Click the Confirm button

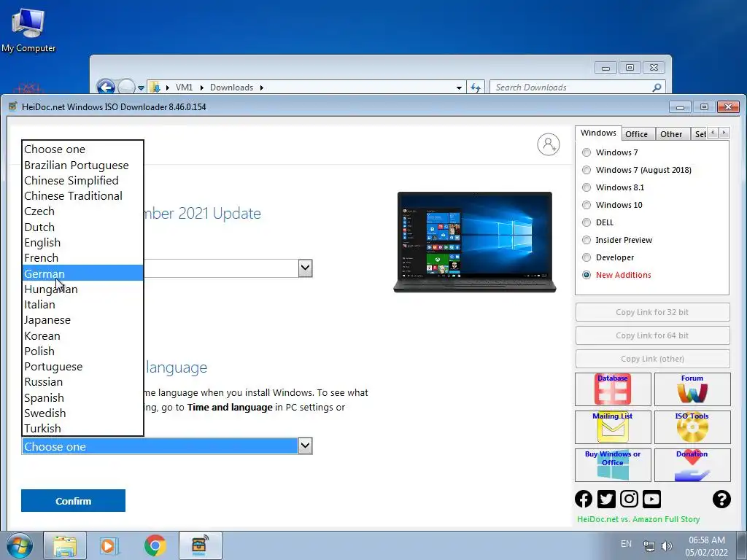74,500
